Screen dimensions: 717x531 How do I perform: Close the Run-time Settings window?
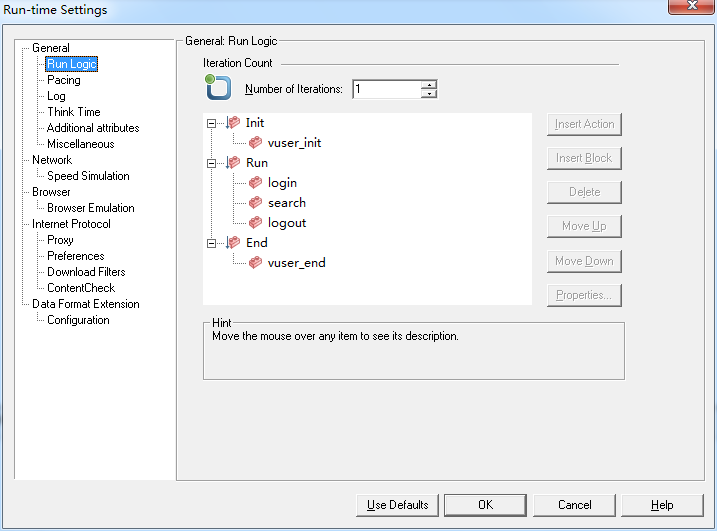pyautogui.click(x=691, y=6)
